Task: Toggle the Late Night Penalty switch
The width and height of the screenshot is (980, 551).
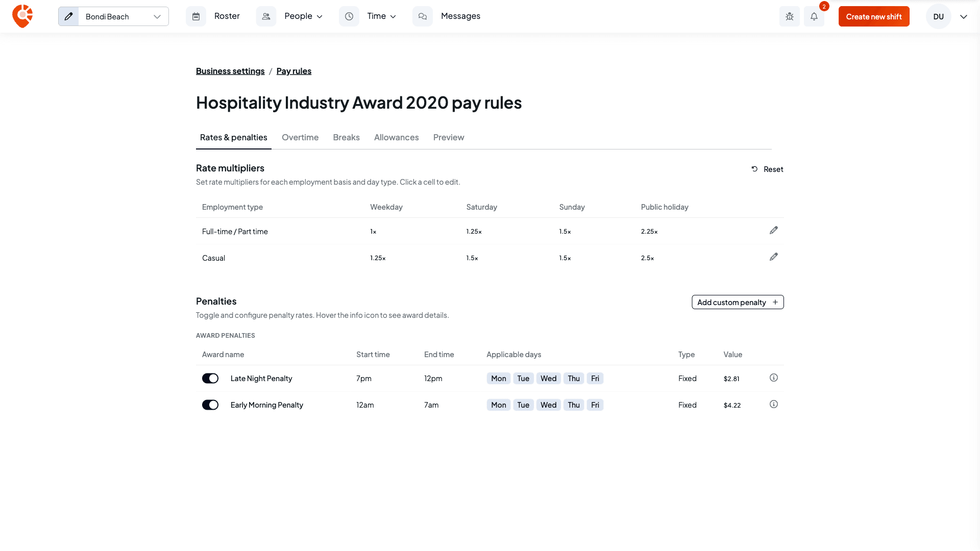Action: [210, 379]
